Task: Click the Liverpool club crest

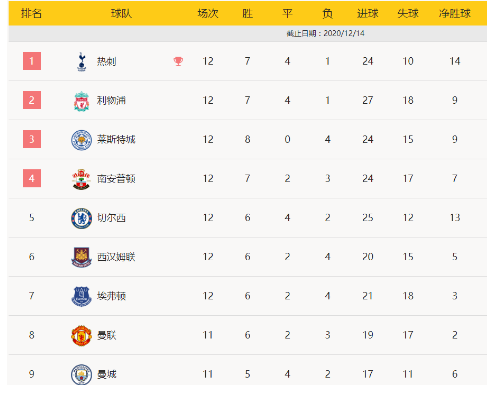Action: [x=81, y=101]
